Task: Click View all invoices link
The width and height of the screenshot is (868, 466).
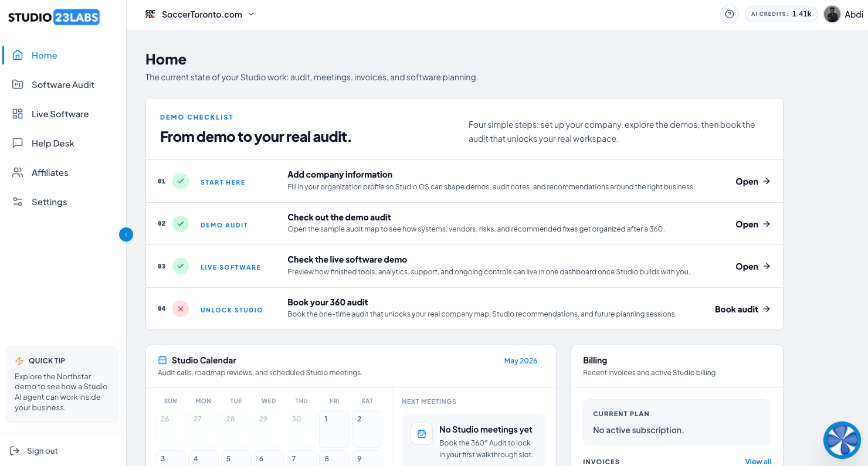Action: 758,461
